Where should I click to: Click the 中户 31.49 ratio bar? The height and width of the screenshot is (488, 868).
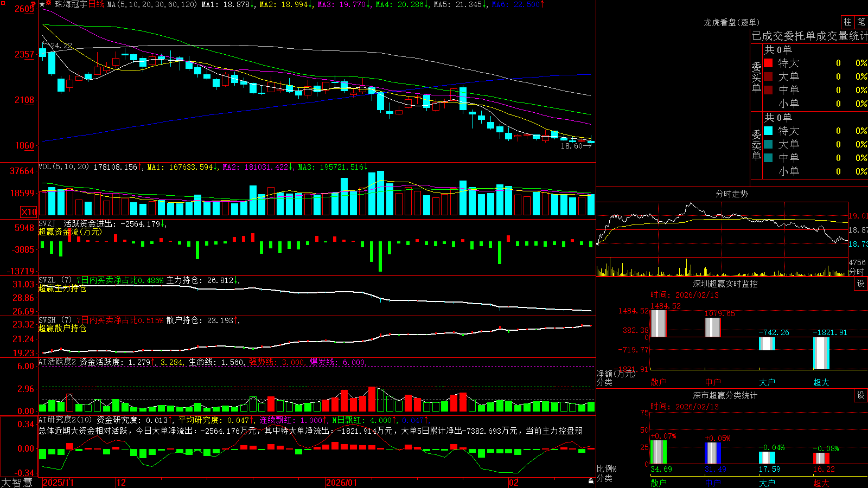(x=713, y=453)
